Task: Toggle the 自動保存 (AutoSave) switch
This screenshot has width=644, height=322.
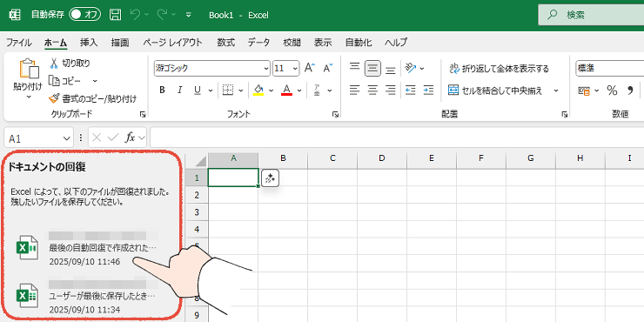Action: point(84,15)
